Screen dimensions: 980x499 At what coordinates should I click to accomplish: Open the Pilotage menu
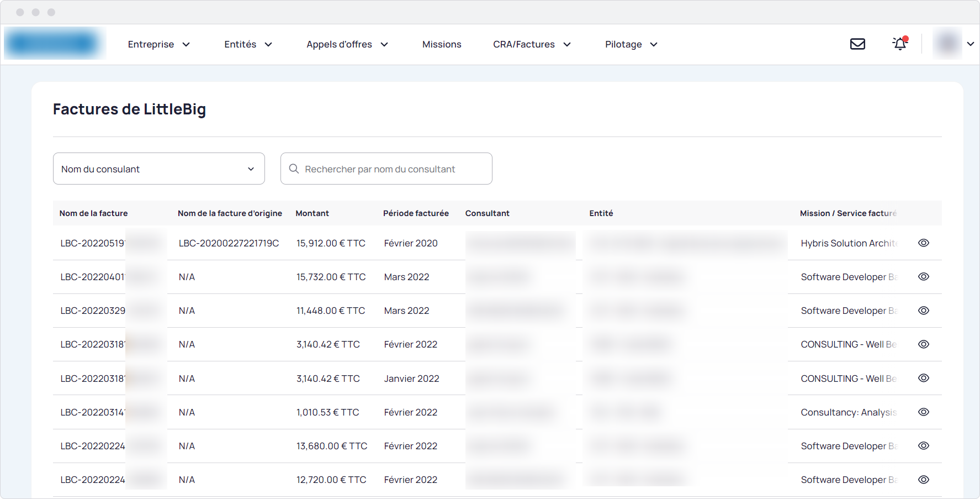(631, 44)
